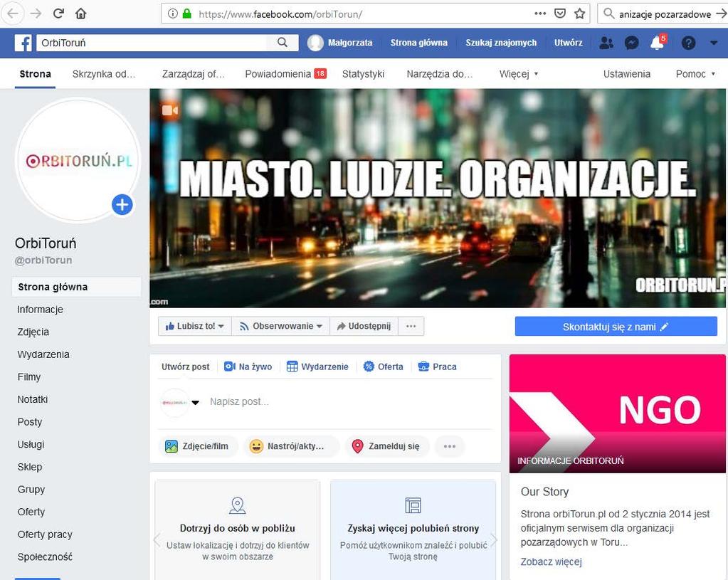This screenshot has height=580, width=728.
Task: Bookmark the page with the star icon
Action: [x=579, y=14]
